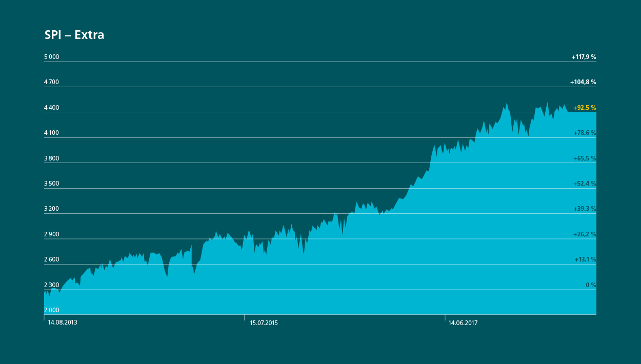The height and width of the screenshot is (364, 641).
Task: Click the chart title 'SPI – Extra'
Action: pos(74,35)
